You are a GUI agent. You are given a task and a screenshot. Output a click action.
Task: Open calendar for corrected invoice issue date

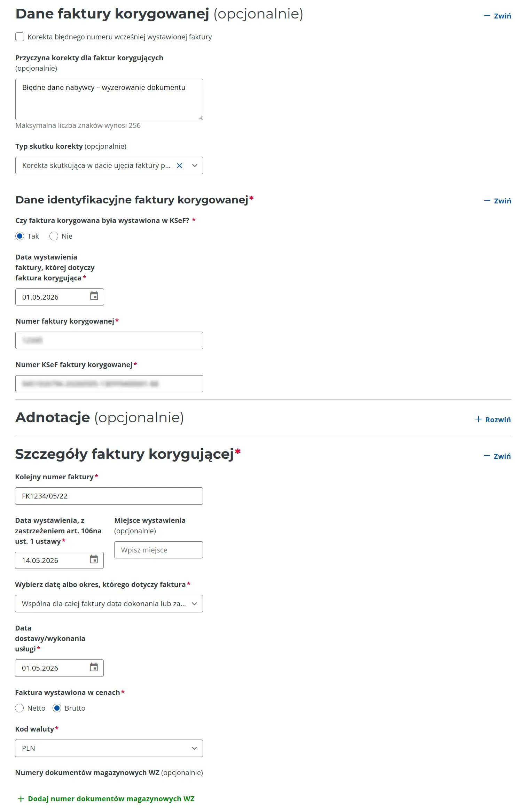pos(94,296)
